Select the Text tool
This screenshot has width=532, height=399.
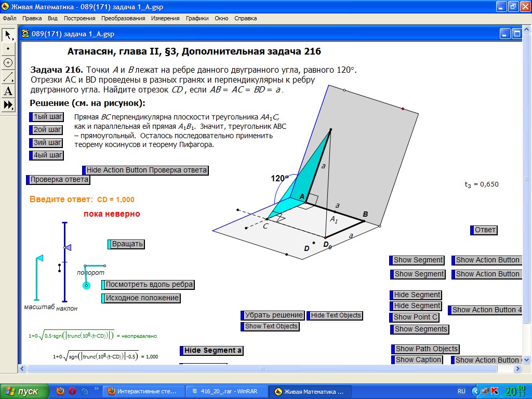[x=8, y=91]
